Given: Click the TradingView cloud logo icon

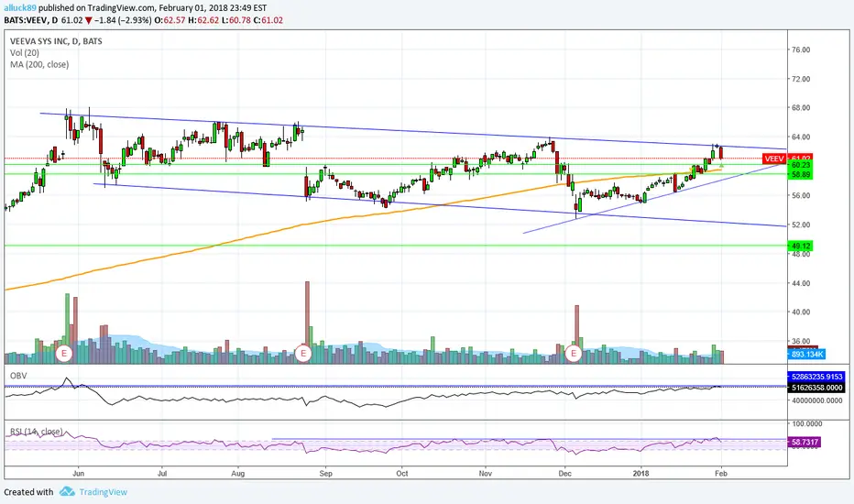Looking at the screenshot, I should (67, 491).
